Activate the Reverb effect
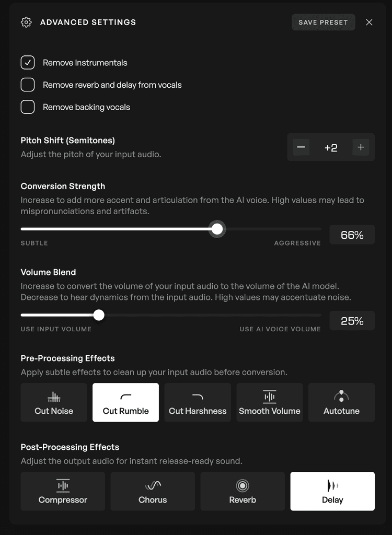392x535 pixels. [x=242, y=491]
